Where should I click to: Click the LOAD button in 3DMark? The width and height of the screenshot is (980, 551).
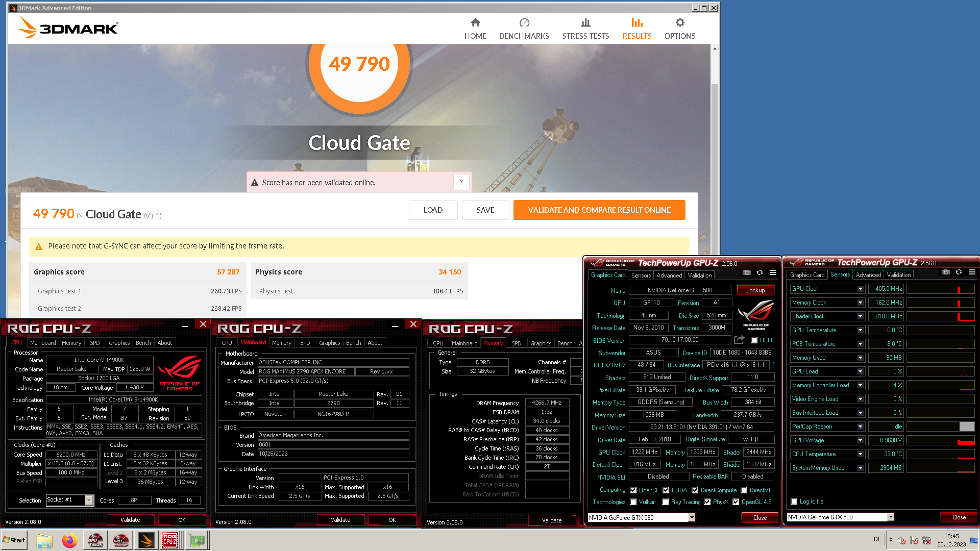click(433, 210)
